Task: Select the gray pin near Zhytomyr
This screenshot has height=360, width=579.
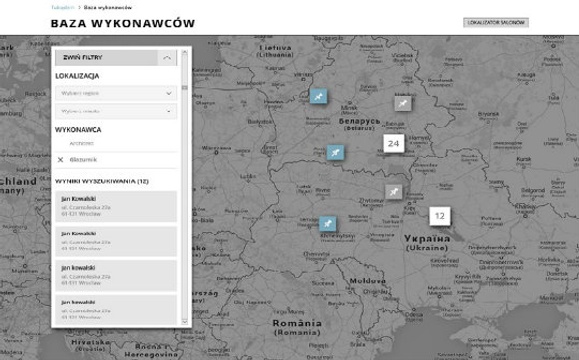Action: click(x=394, y=192)
